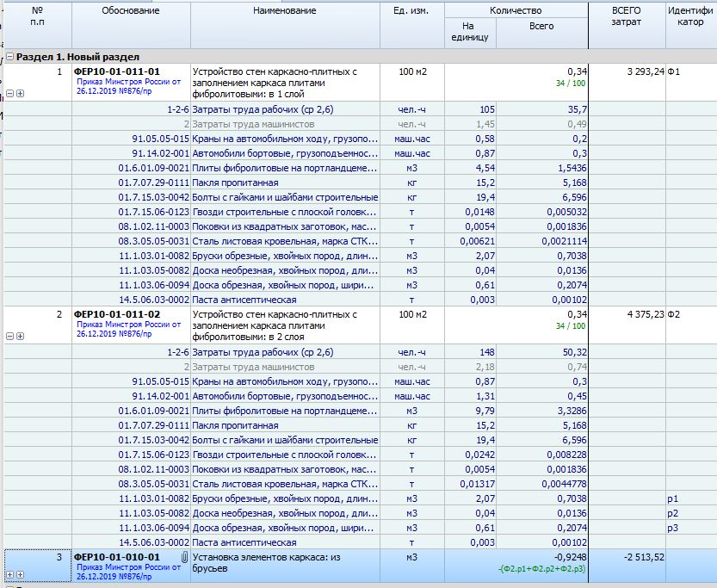Expand plus box in position 1 row
The image size is (717, 588).
tap(20, 93)
